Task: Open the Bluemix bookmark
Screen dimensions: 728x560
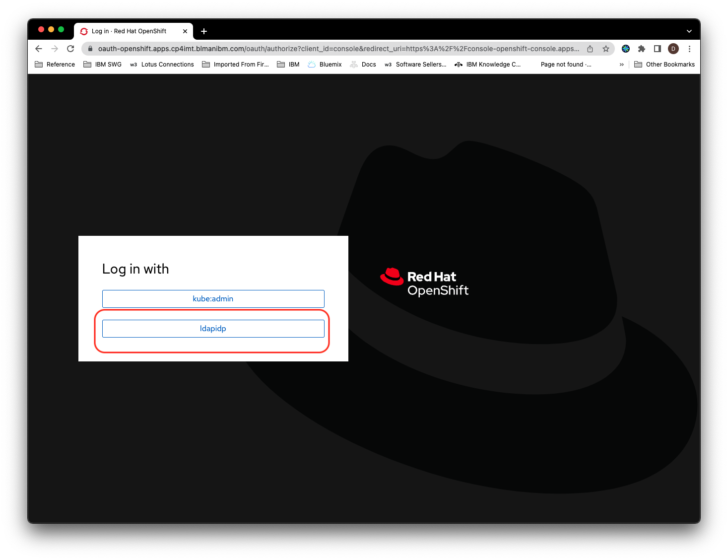Action: pyautogui.click(x=325, y=65)
